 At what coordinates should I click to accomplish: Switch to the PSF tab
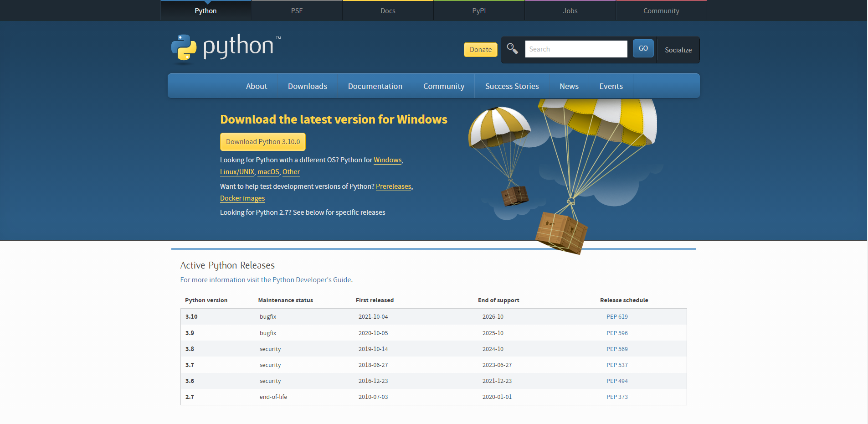[x=297, y=10]
